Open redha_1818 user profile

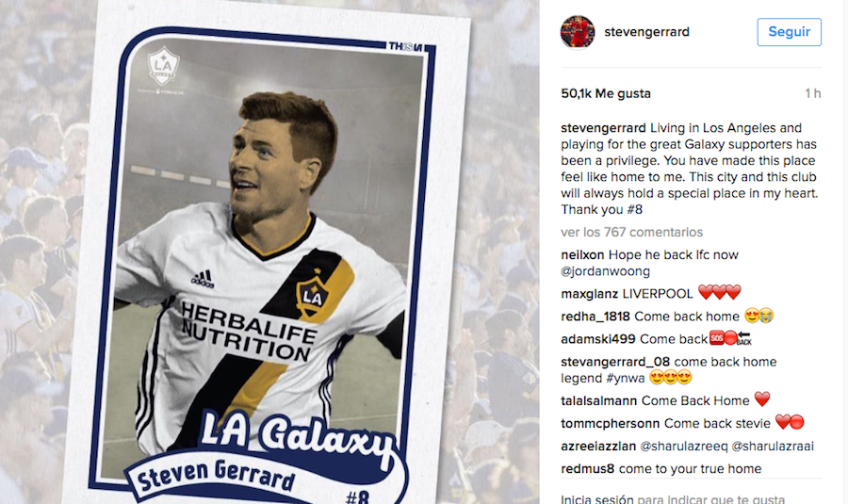pyautogui.click(x=595, y=317)
